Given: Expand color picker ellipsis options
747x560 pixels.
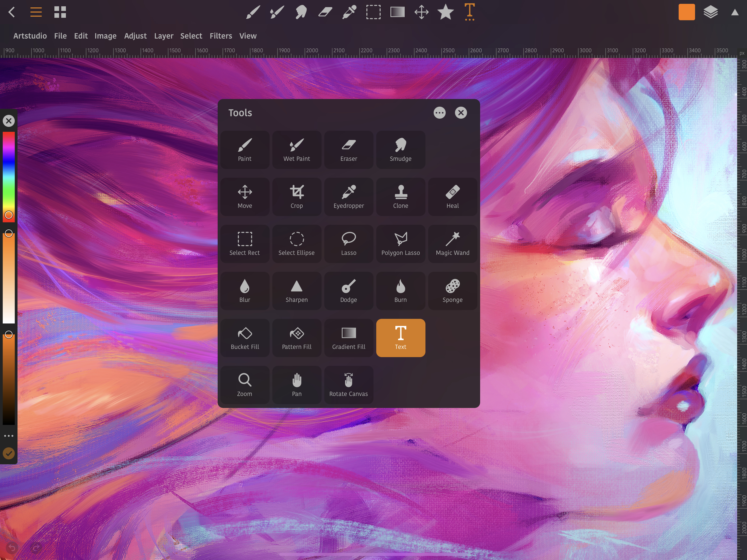Looking at the screenshot, I should (x=9, y=436).
